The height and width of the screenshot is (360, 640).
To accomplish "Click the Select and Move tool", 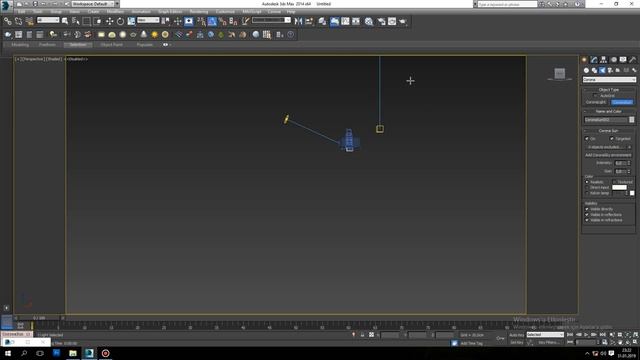I will coord(109,21).
